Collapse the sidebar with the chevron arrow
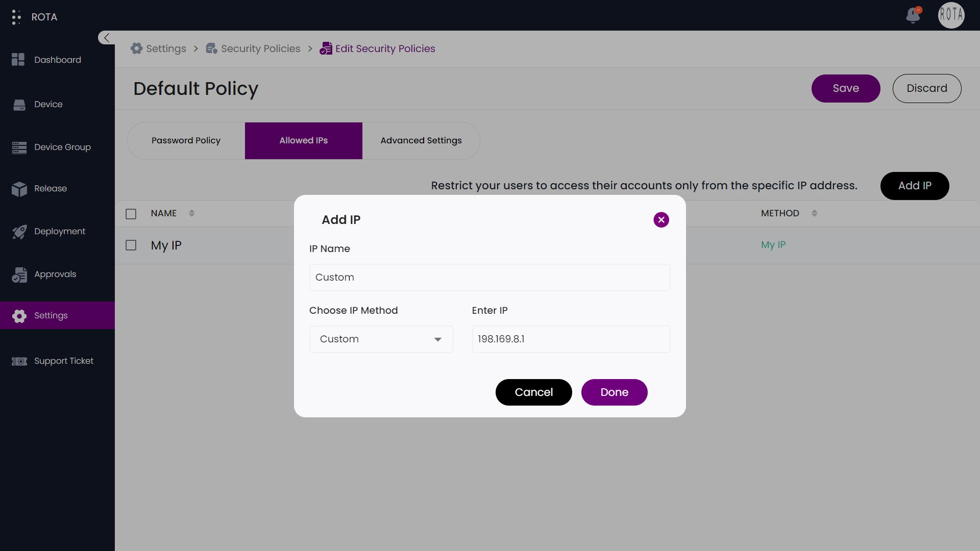Image resolution: width=980 pixels, height=551 pixels. [x=106, y=38]
